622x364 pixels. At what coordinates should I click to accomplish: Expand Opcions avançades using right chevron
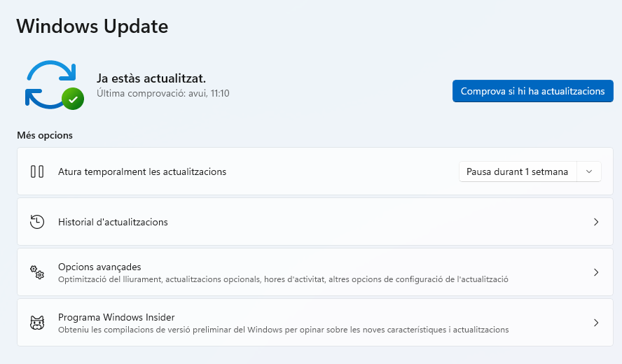pos(596,272)
